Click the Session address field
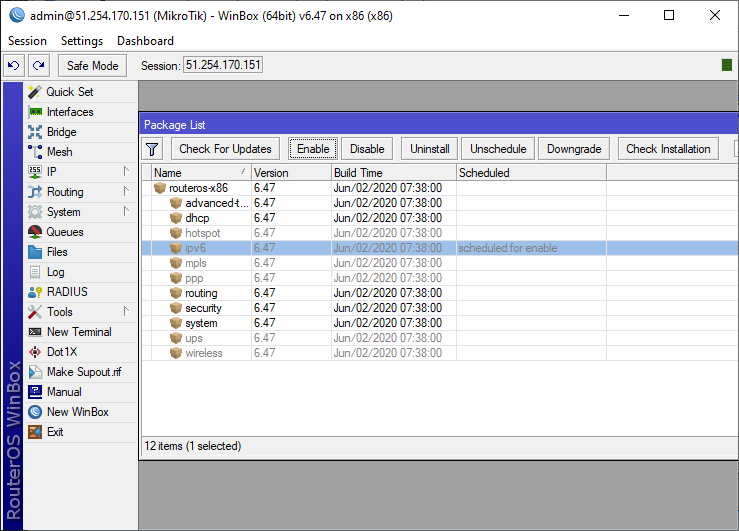 tap(223, 65)
